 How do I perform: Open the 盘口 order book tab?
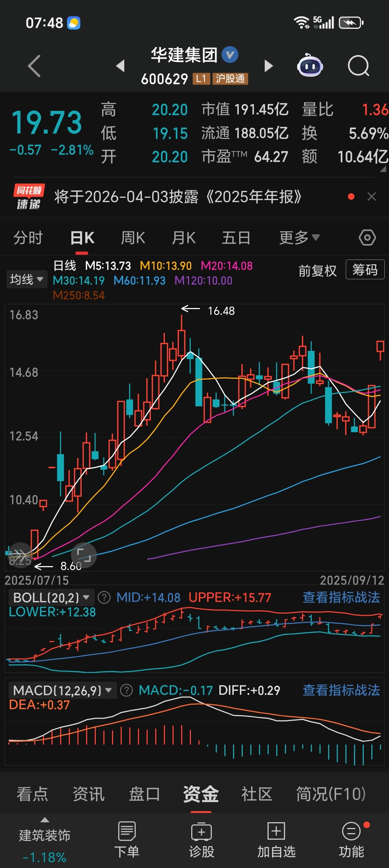(144, 794)
